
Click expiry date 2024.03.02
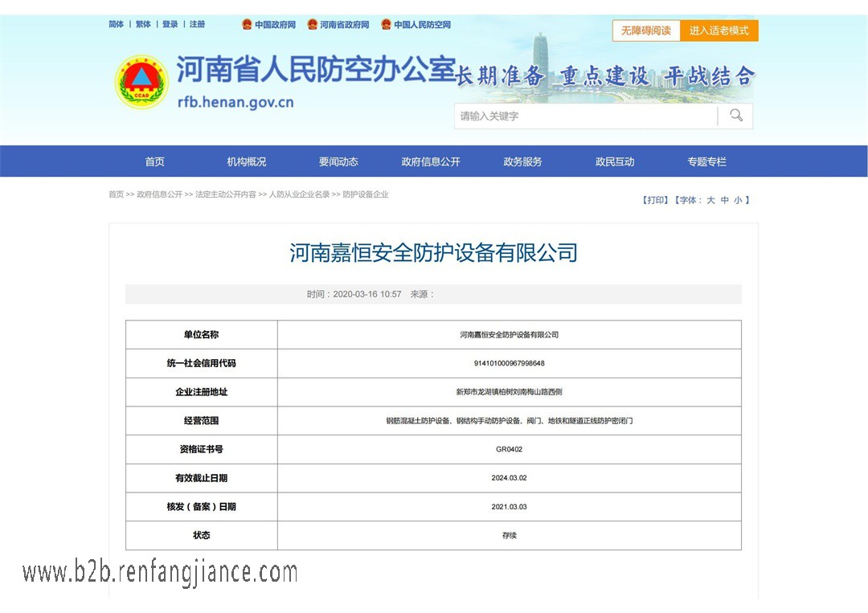pos(510,478)
